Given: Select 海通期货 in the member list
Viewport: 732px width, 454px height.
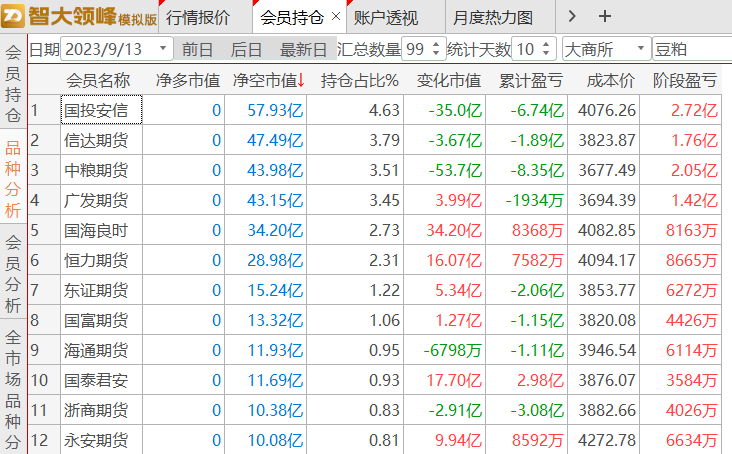Looking at the screenshot, I should (101, 350).
